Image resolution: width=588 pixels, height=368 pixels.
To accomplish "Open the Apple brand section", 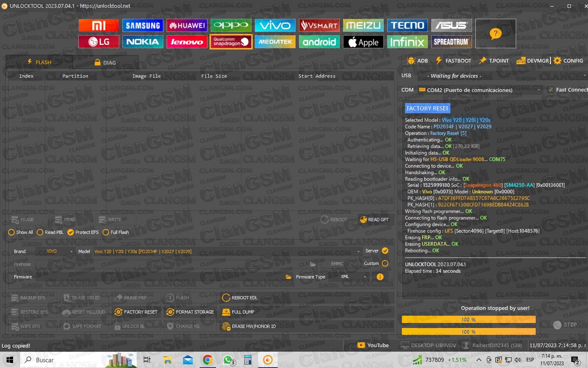I will click(363, 42).
